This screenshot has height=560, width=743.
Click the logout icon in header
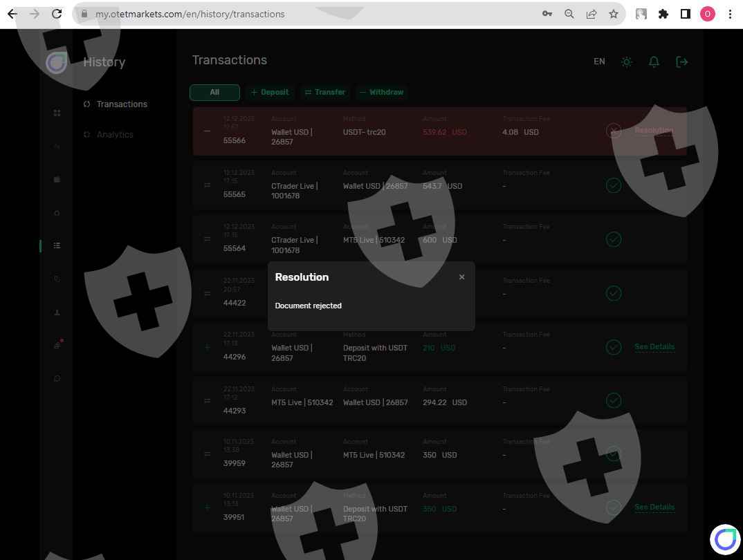coord(681,62)
